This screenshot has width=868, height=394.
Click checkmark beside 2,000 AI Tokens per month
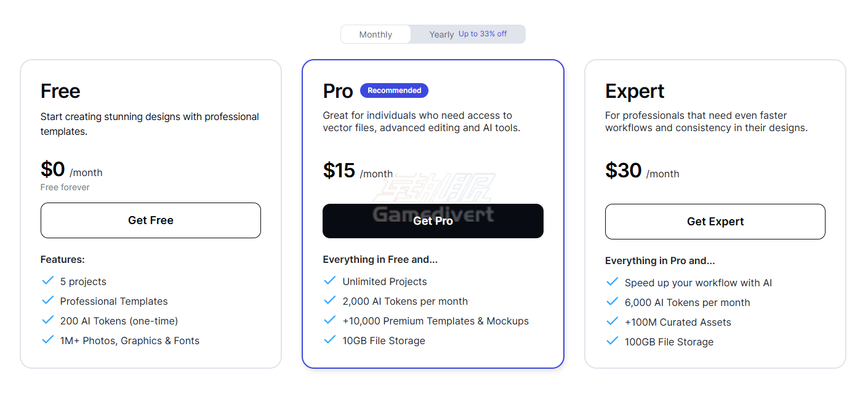pyautogui.click(x=330, y=300)
